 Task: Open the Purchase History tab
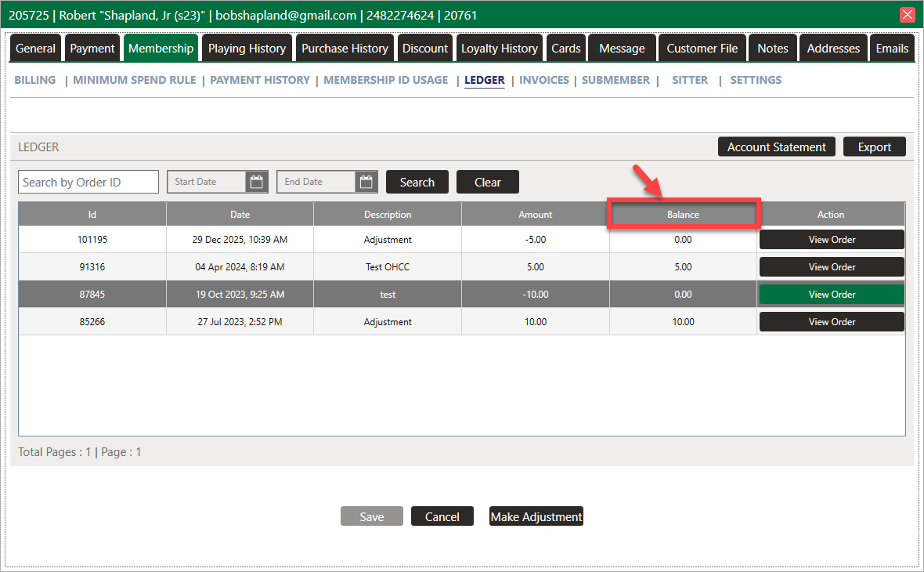pos(345,49)
